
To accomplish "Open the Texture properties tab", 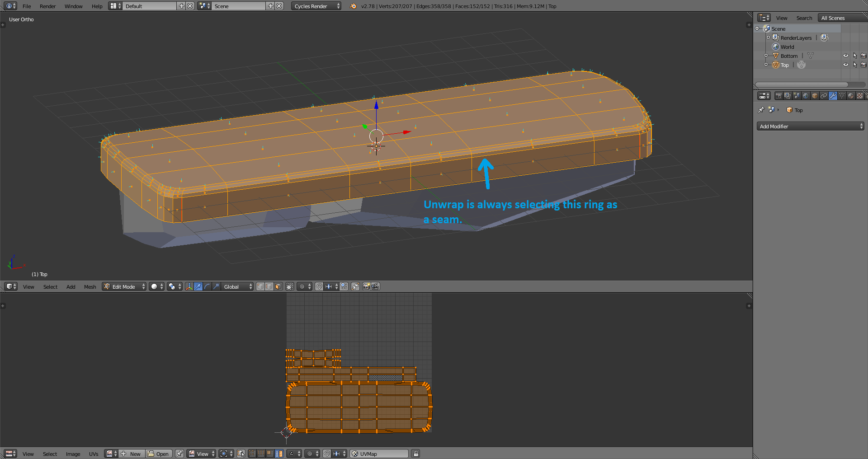I will point(860,96).
